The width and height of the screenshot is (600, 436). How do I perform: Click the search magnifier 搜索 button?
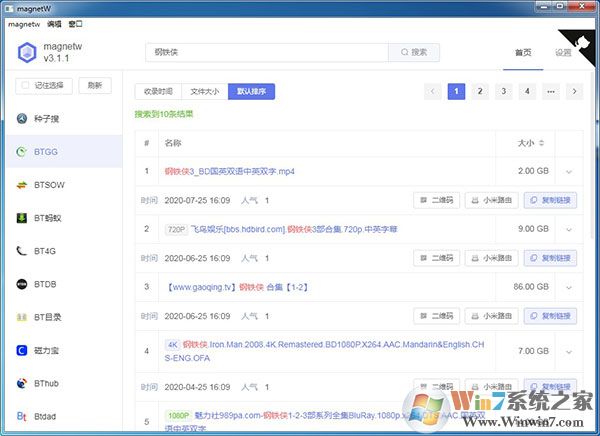point(414,52)
